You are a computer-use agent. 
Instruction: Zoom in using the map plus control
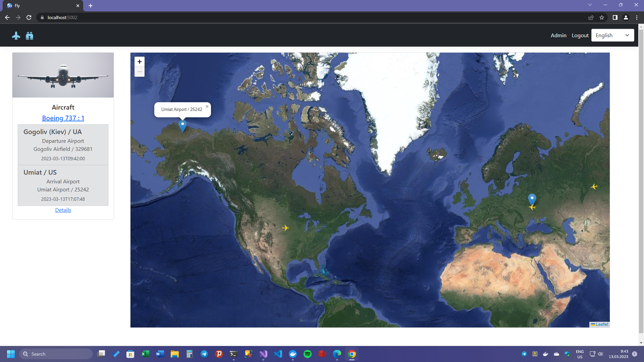coord(140,62)
